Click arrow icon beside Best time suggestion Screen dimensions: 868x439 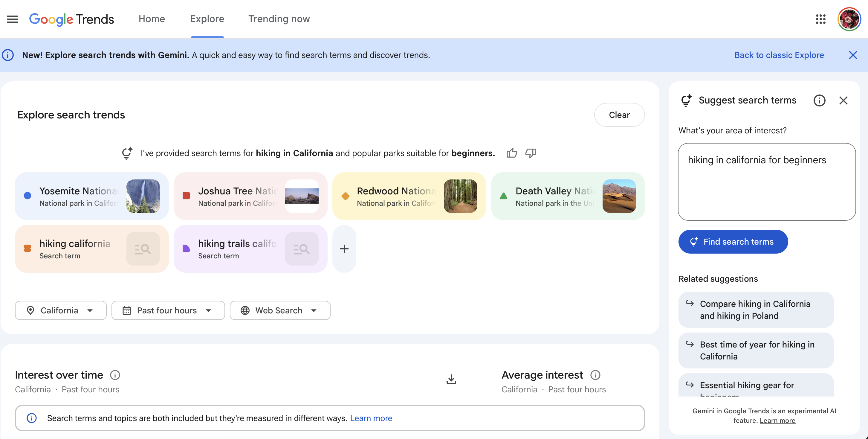click(x=690, y=344)
